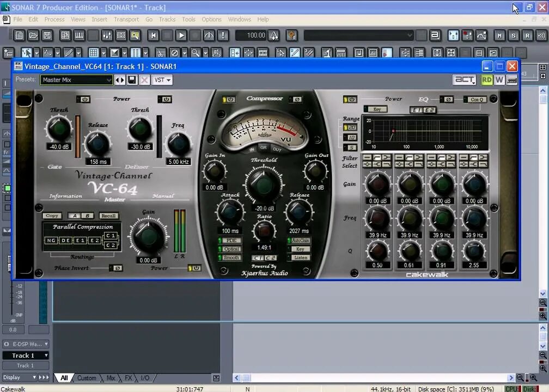Click the previous/next preset arrows
Image resolution: width=549 pixels, height=392 pixels.
120,80
